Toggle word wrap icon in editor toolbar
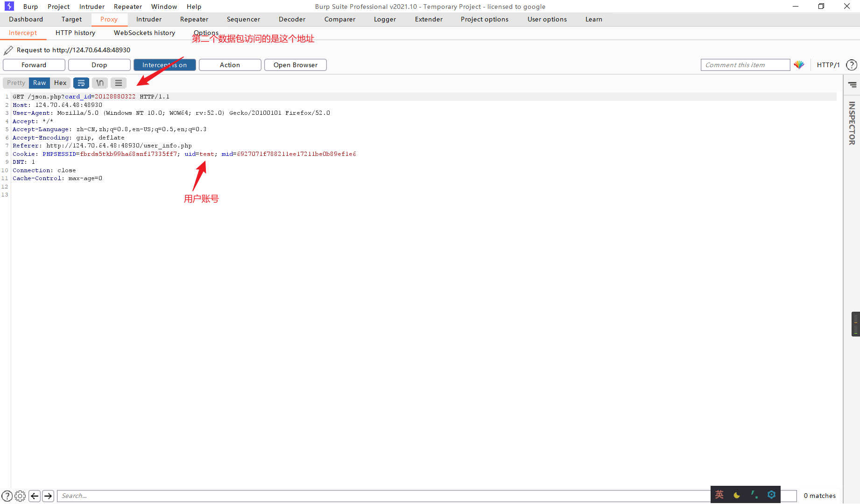This screenshot has width=860, height=504. click(x=81, y=83)
